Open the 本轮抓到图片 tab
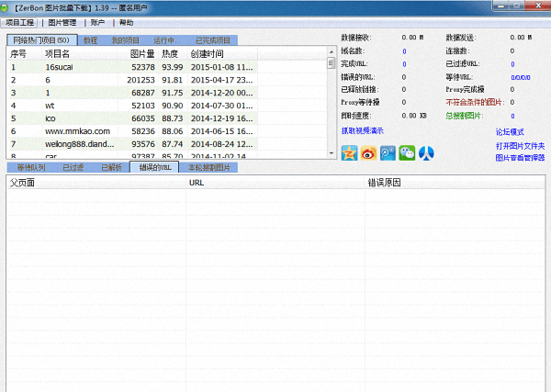 pos(209,167)
